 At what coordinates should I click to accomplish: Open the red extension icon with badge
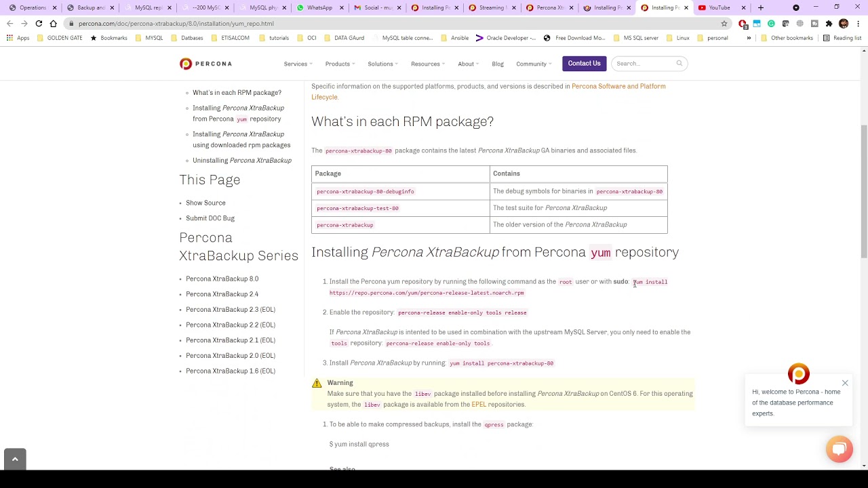pyautogui.click(x=743, y=24)
